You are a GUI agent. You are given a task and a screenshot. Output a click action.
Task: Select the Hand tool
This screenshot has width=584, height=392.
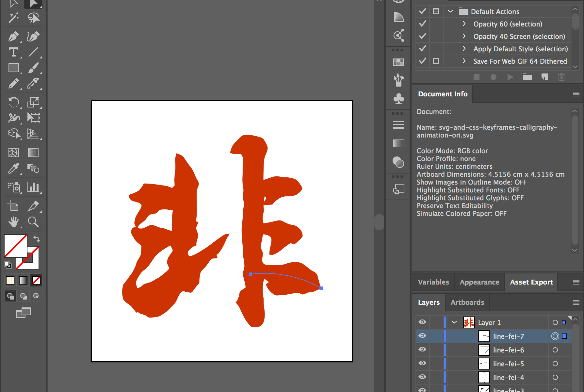[14, 222]
